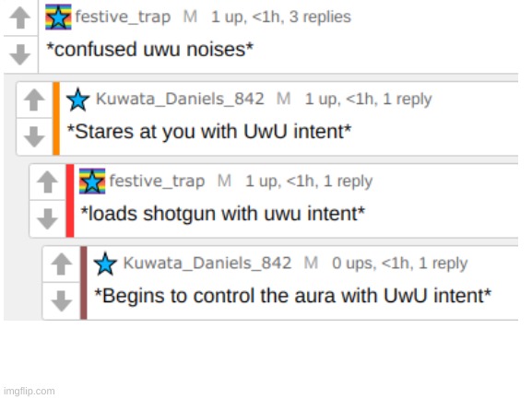Downvote the 'confused uwu noises' comment
Screen dimensions: 532x399
tap(20, 53)
